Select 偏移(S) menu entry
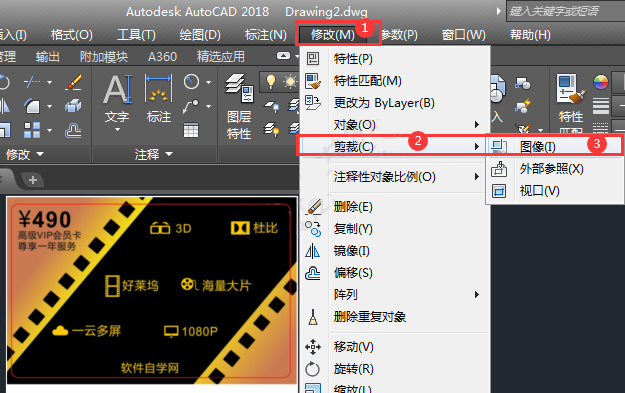The image size is (625, 393). 395,273
